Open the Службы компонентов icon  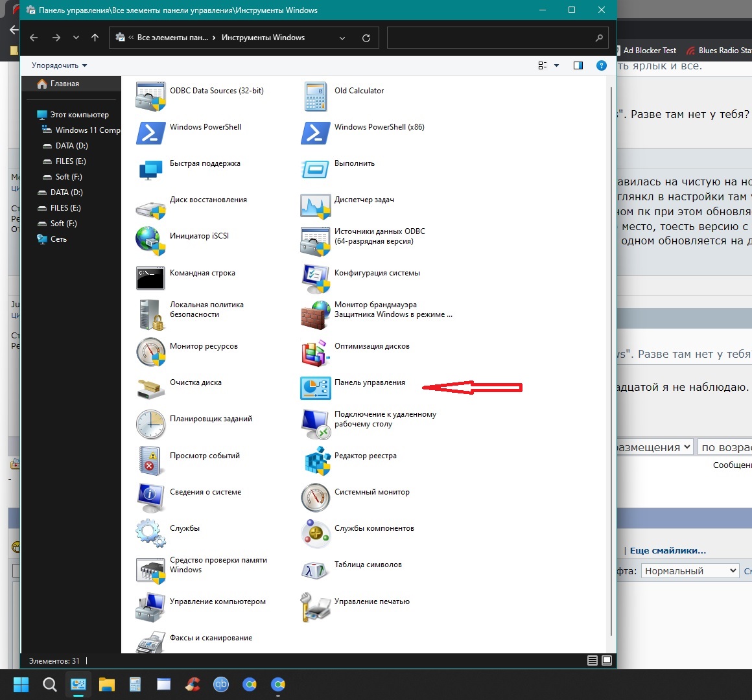pos(315,533)
